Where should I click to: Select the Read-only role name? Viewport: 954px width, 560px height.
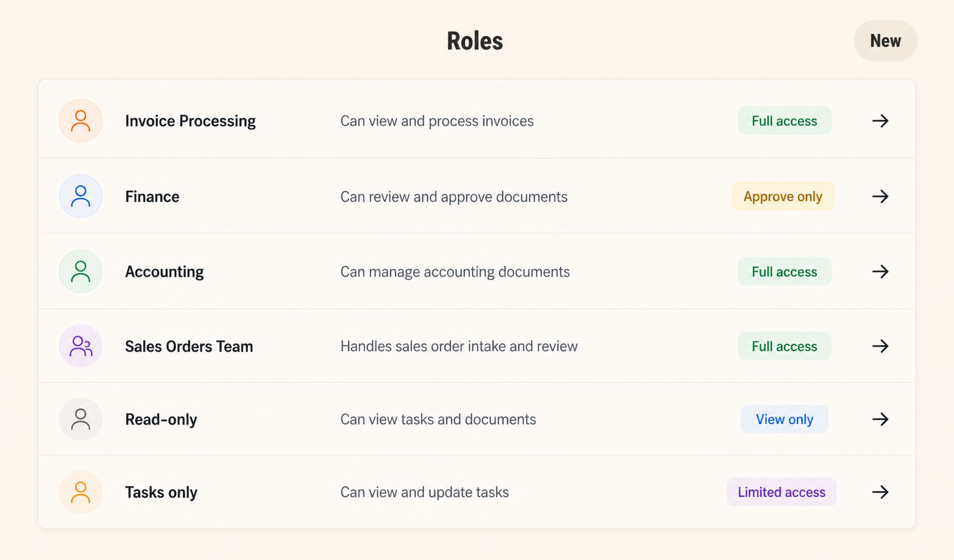click(x=161, y=419)
